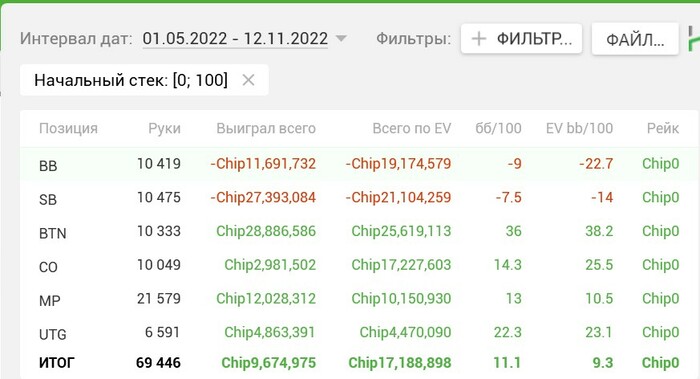
Task: Sort table by Руки column
Action: (164, 129)
